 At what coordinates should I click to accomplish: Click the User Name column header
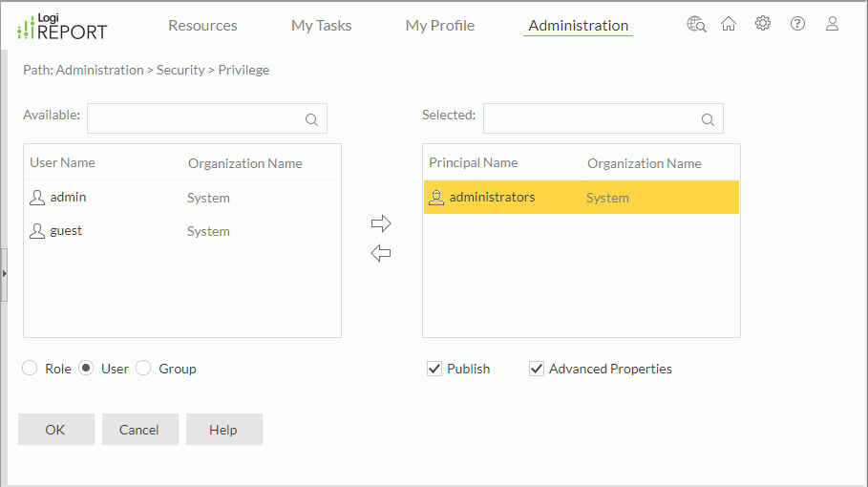click(63, 162)
